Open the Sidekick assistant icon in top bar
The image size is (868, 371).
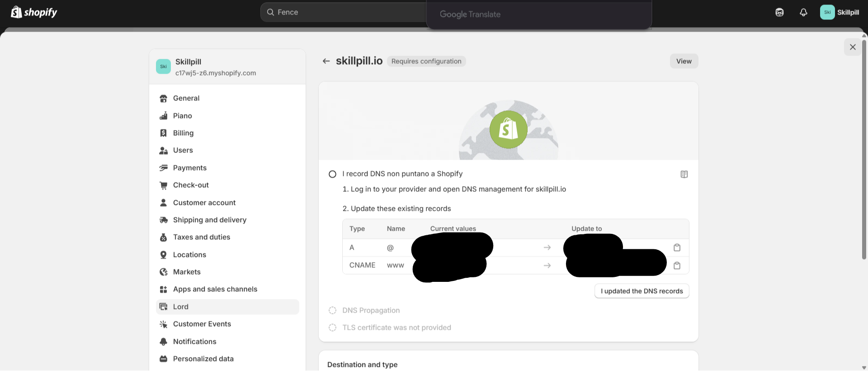[x=779, y=12]
